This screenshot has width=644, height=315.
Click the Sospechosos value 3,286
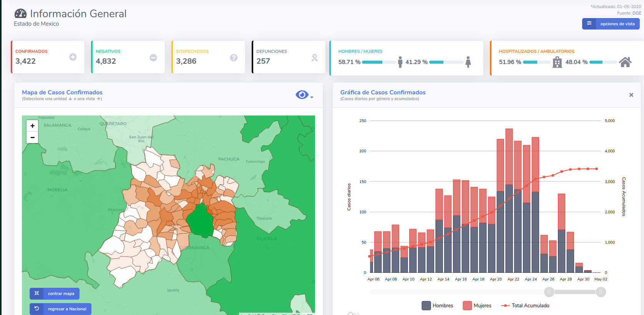point(186,61)
